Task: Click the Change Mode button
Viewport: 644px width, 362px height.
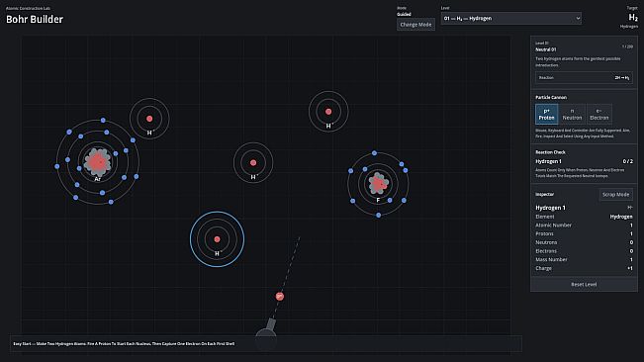Action: coord(415,24)
